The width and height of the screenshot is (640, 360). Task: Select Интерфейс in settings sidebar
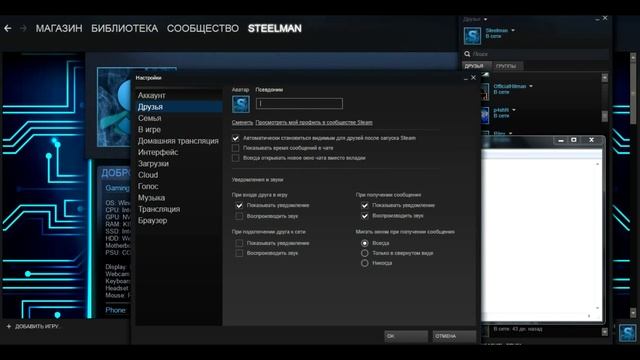(x=179, y=152)
